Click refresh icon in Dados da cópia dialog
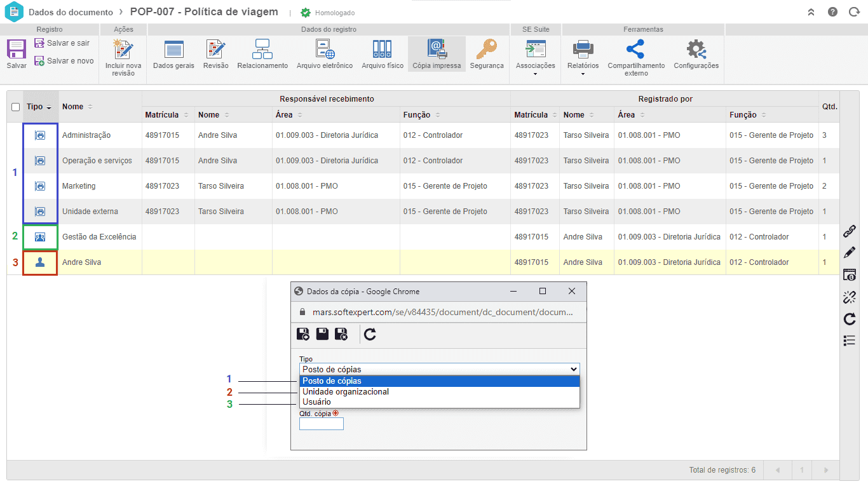This screenshot has height=486, width=868. point(370,334)
